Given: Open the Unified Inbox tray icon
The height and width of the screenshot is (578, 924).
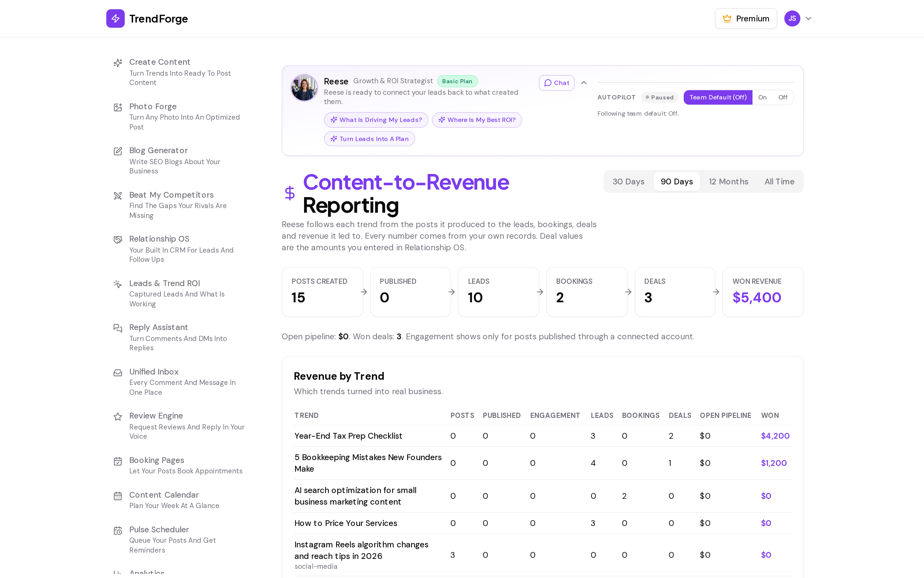Looking at the screenshot, I should (118, 373).
